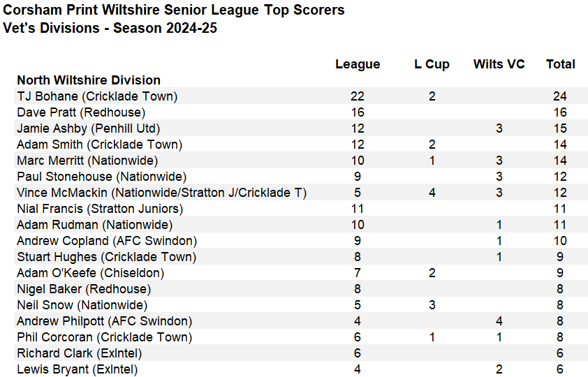Click the Total column header
This screenshot has height=377, width=588.
pos(560,64)
